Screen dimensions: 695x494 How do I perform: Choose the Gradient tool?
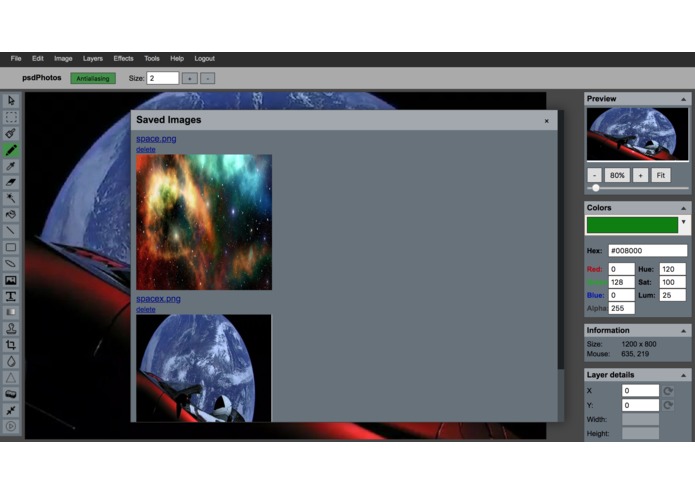[11, 312]
